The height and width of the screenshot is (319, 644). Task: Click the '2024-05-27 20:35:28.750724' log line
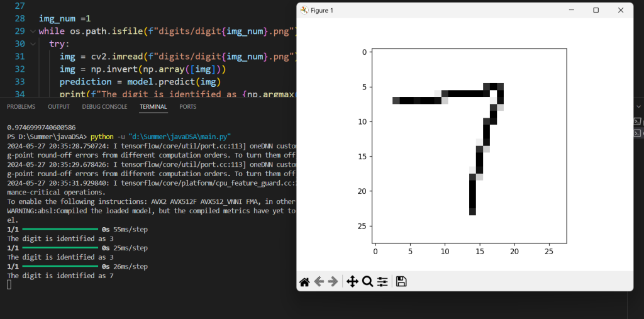pos(152,146)
